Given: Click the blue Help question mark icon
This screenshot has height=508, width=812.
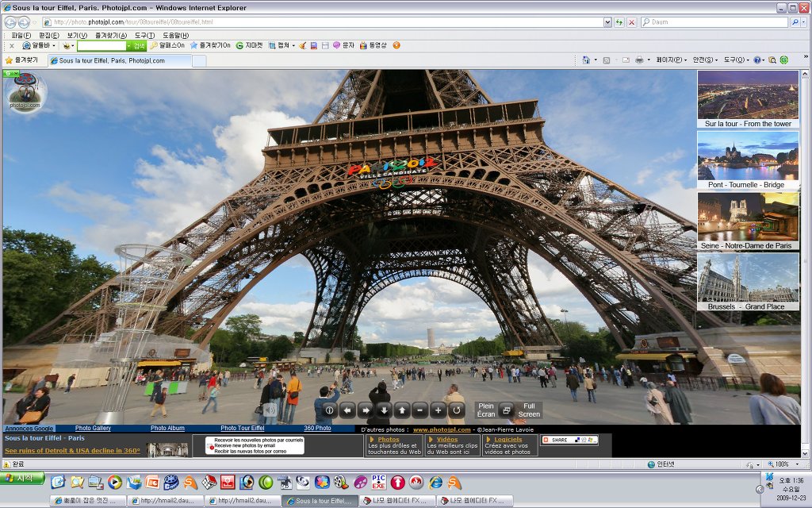Looking at the screenshot, I should pyautogui.click(x=757, y=60).
